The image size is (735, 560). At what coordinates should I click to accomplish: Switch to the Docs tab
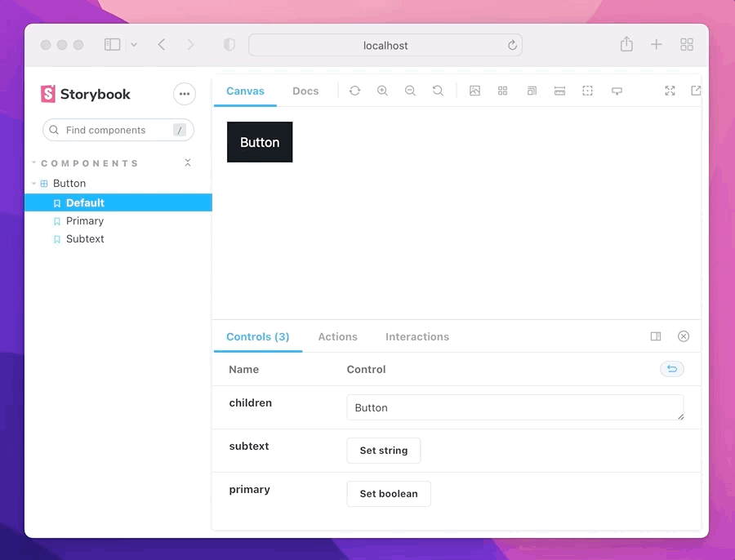pos(305,91)
